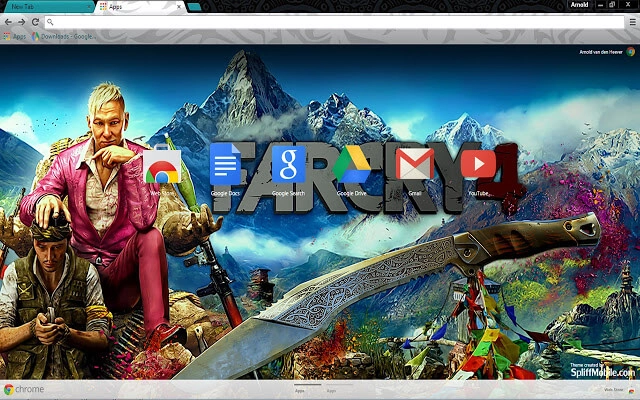Select the second Apps page in the bottom bar

click(x=339, y=388)
